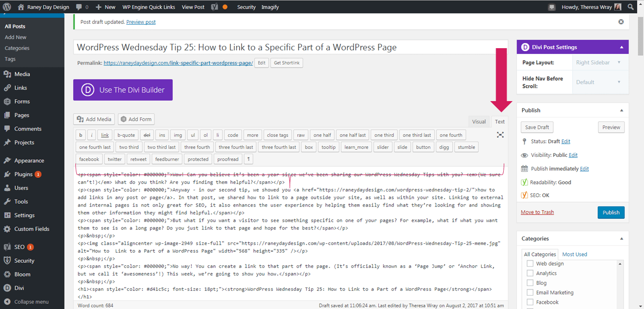This screenshot has height=309, width=644.
Task: Check the Email Marketing category
Action: 530,292
